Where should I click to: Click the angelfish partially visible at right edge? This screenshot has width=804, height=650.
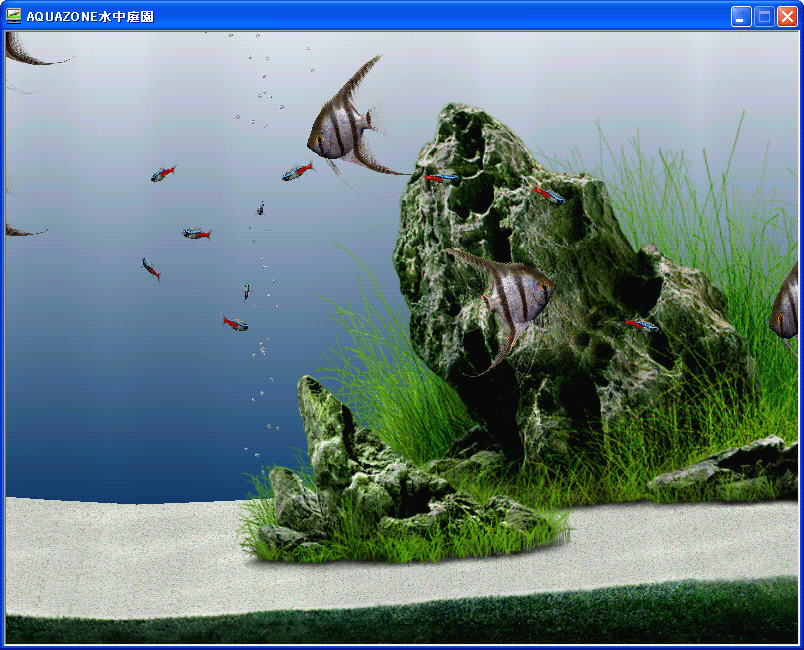tap(786, 305)
